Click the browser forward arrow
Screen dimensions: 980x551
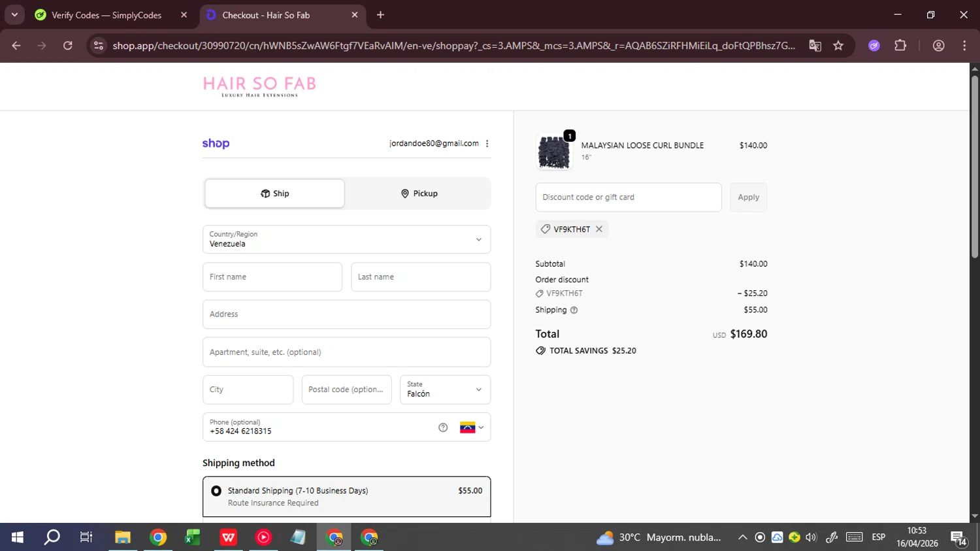42,46
